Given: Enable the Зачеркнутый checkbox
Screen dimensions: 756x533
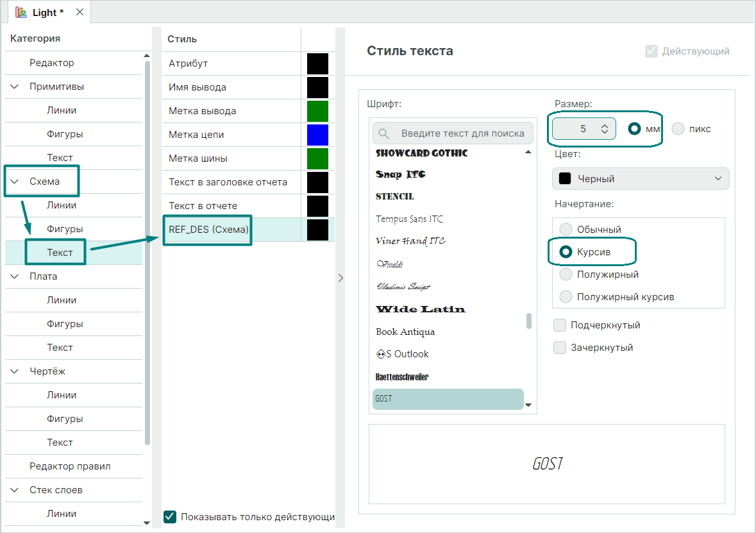Looking at the screenshot, I should [560, 348].
